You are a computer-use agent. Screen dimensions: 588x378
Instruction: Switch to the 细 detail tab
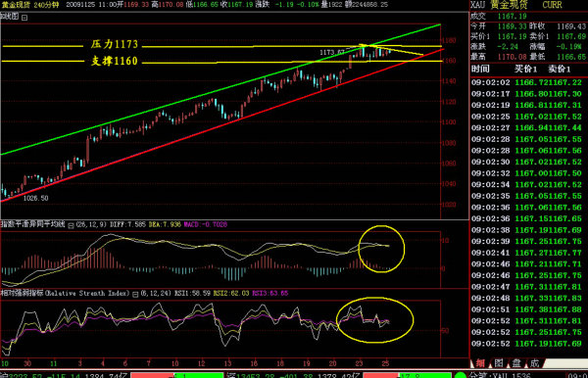point(480,363)
